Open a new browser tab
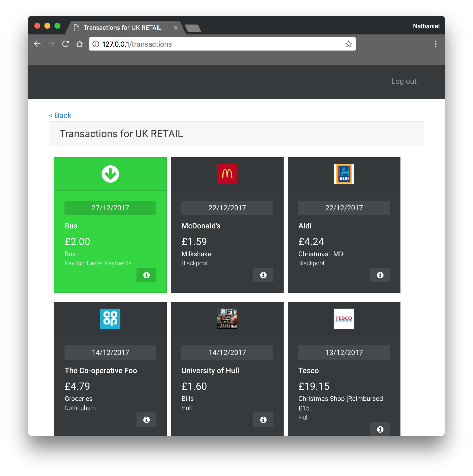 193,28
